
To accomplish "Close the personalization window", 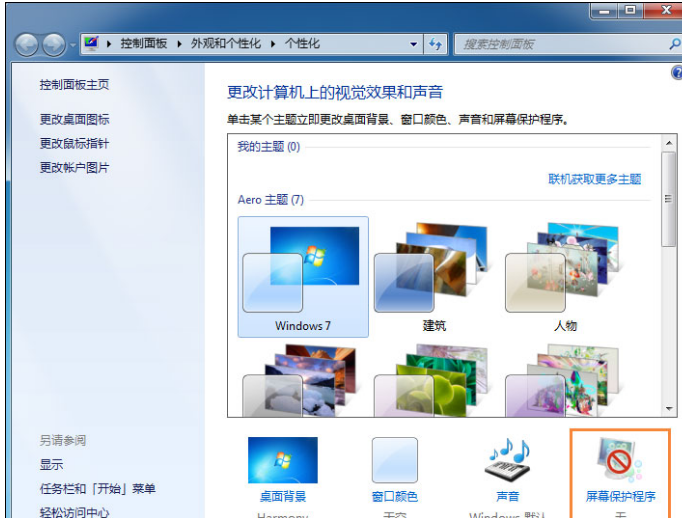I will (665, 10).
